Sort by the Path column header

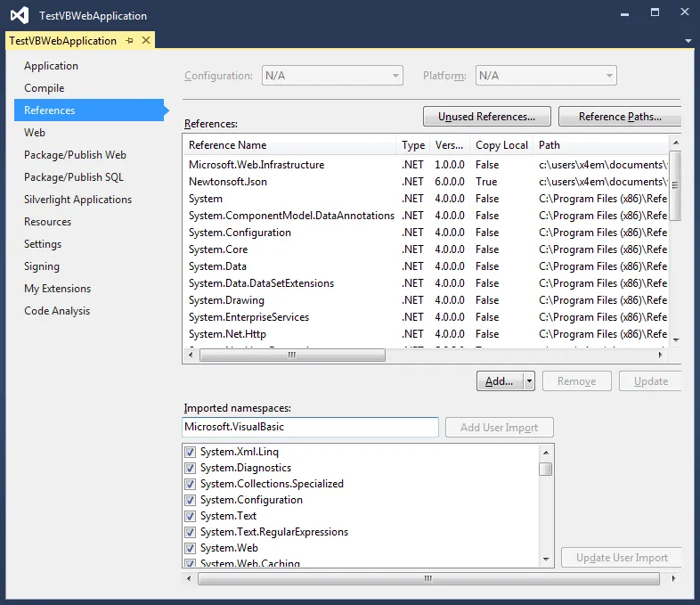click(600, 145)
